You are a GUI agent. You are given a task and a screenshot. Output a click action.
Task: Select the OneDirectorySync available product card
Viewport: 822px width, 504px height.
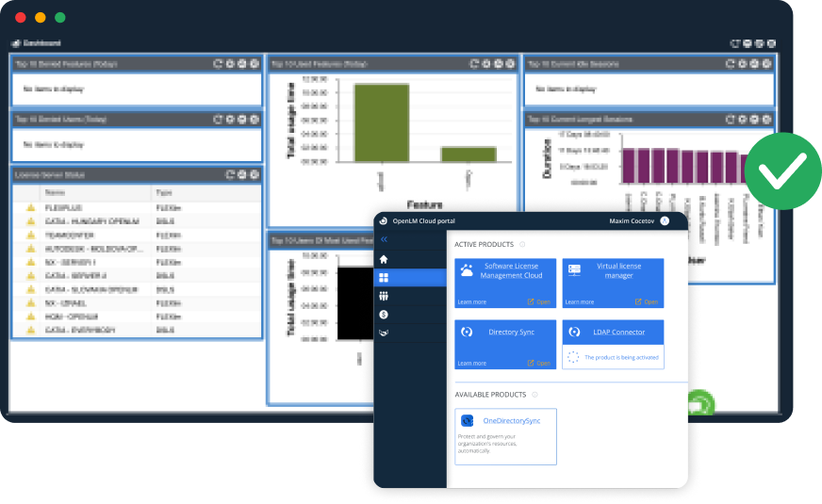(505, 436)
